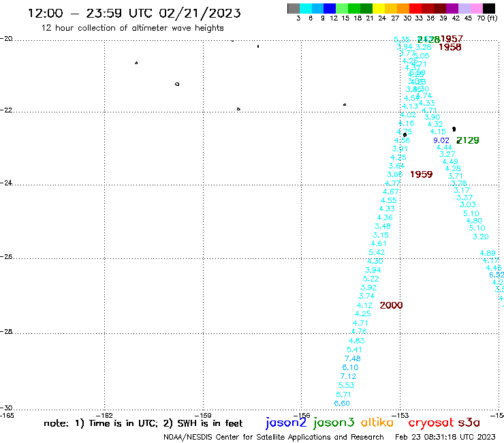Select the bright red legend swatch
Screen dimensions: 504x443
415,8
